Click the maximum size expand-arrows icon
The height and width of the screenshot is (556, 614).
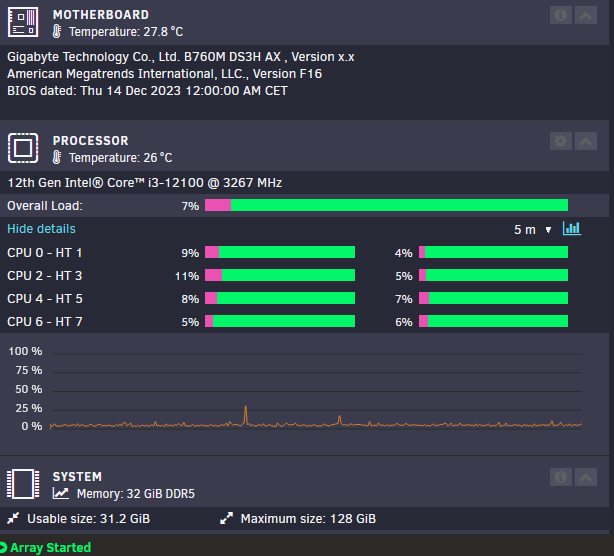point(226,518)
